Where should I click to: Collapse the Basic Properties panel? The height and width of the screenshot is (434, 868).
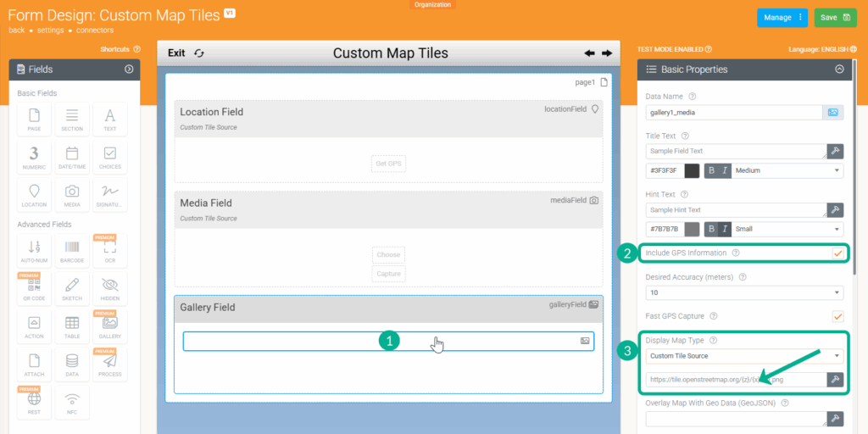tap(839, 70)
